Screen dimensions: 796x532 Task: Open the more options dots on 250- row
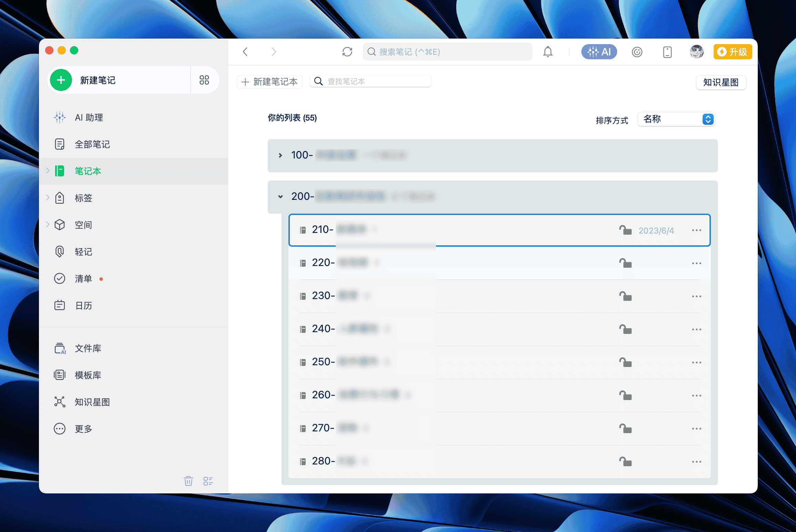(x=696, y=362)
